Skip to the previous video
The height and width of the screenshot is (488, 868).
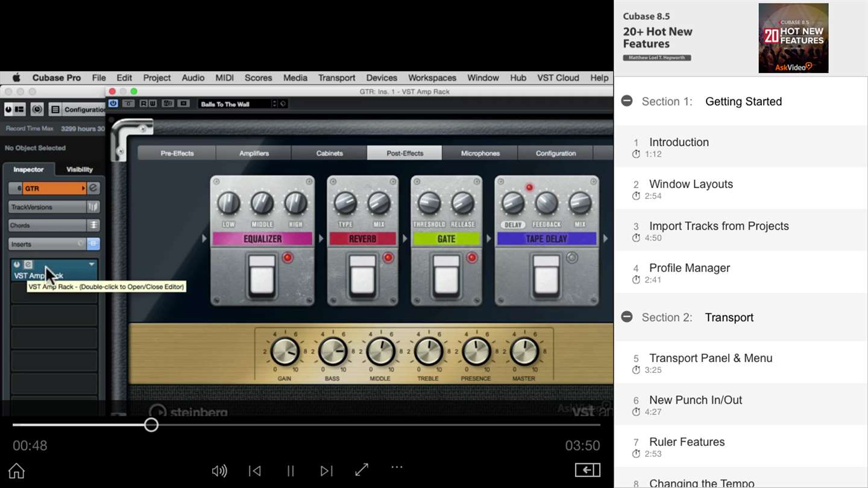point(255,471)
